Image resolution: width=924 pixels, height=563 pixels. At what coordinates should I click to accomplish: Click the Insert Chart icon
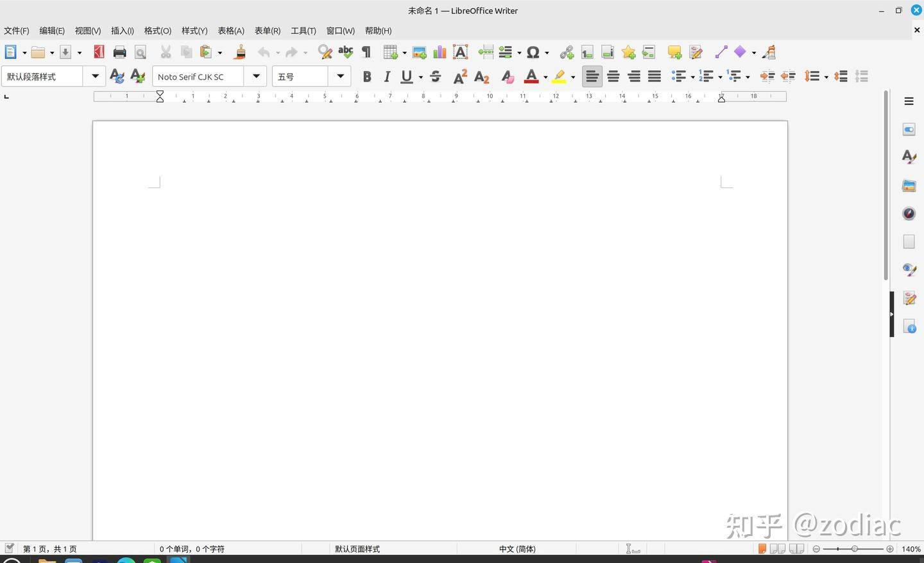440,52
